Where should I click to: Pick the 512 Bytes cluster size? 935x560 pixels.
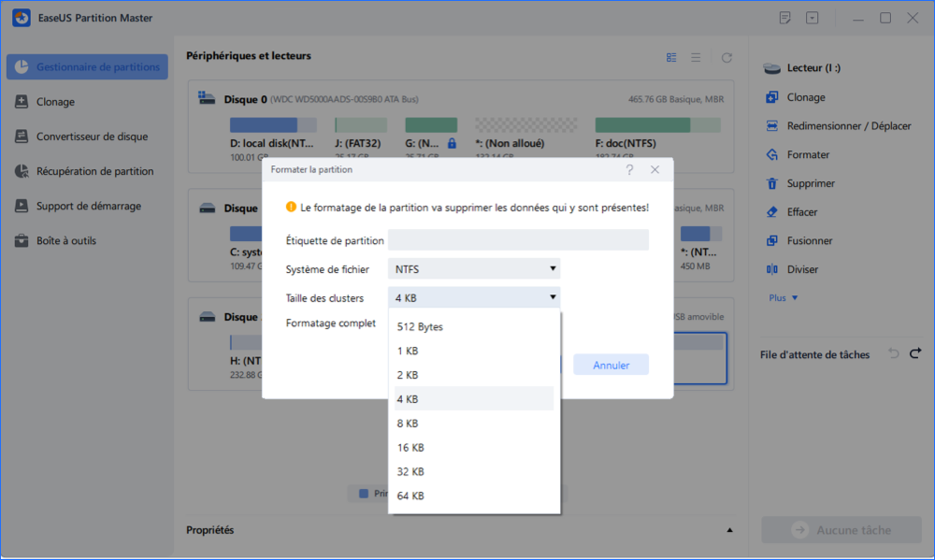(x=420, y=326)
